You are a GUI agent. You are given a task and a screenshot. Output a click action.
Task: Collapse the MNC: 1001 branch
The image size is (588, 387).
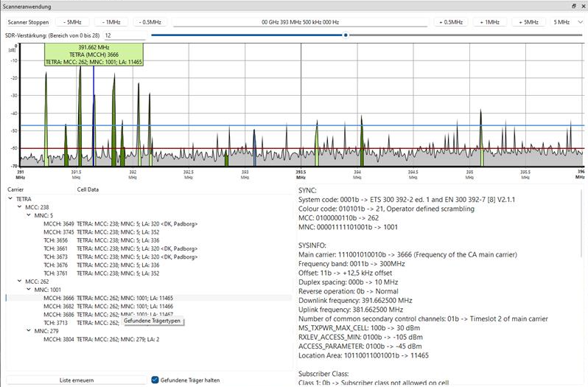click(29, 290)
